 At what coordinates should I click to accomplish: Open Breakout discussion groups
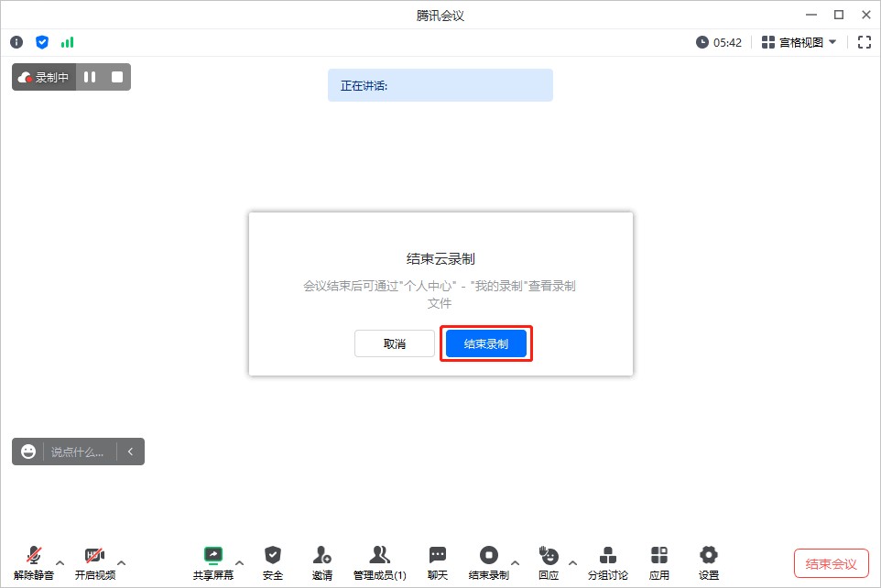tap(607, 562)
